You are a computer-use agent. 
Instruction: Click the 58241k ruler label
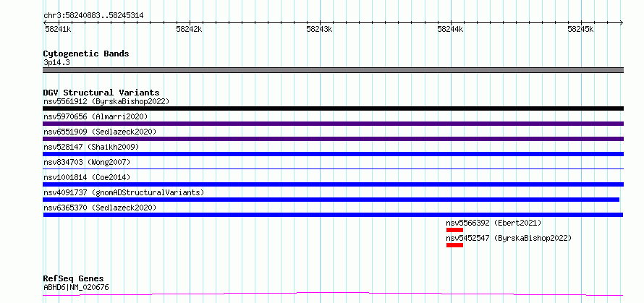(58, 29)
